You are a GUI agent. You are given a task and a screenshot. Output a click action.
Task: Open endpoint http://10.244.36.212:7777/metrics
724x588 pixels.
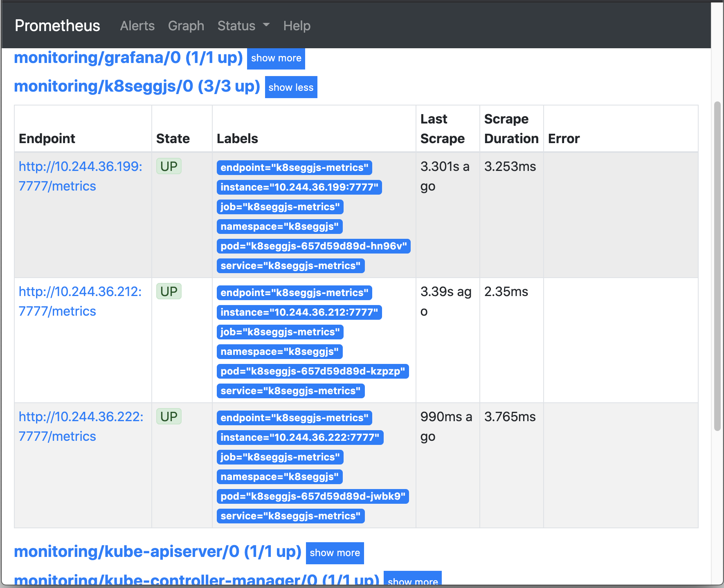point(80,301)
